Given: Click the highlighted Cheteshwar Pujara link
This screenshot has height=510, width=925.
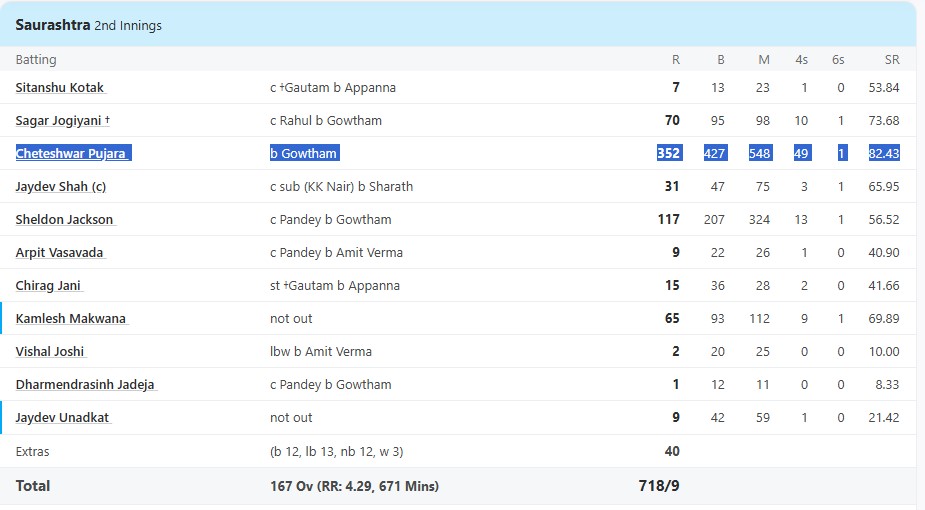Looking at the screenshot, I should (73, 153).
